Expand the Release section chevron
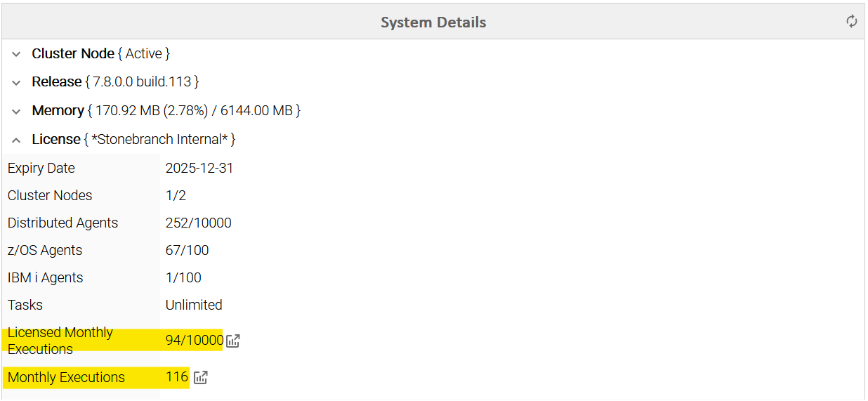 pyautogui.click(x=17, y=83)
